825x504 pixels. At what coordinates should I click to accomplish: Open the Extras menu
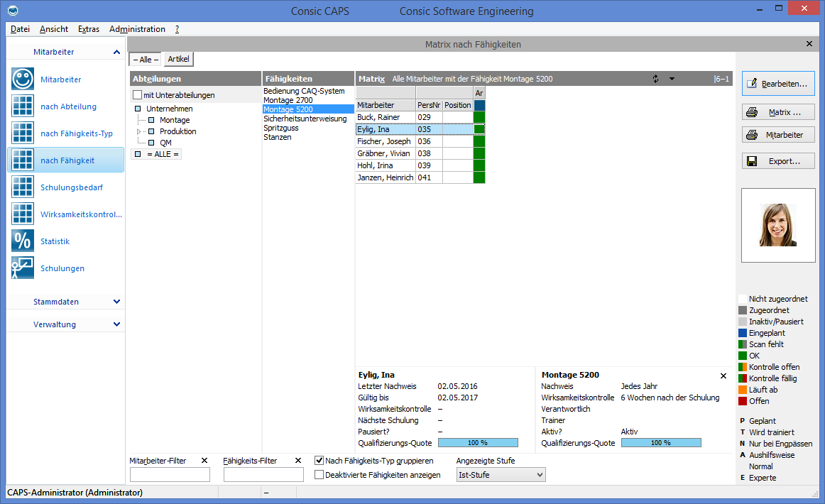tap(89, 29)
